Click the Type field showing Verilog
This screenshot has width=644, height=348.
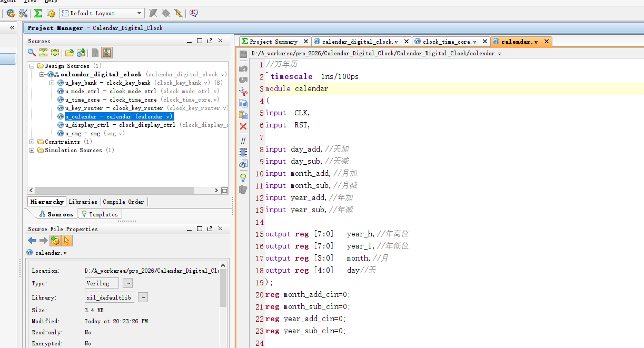tap(102, 283)
